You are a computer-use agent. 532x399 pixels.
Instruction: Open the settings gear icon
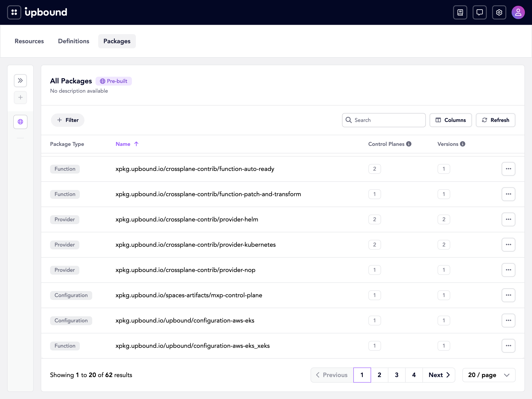coord(499,12)
